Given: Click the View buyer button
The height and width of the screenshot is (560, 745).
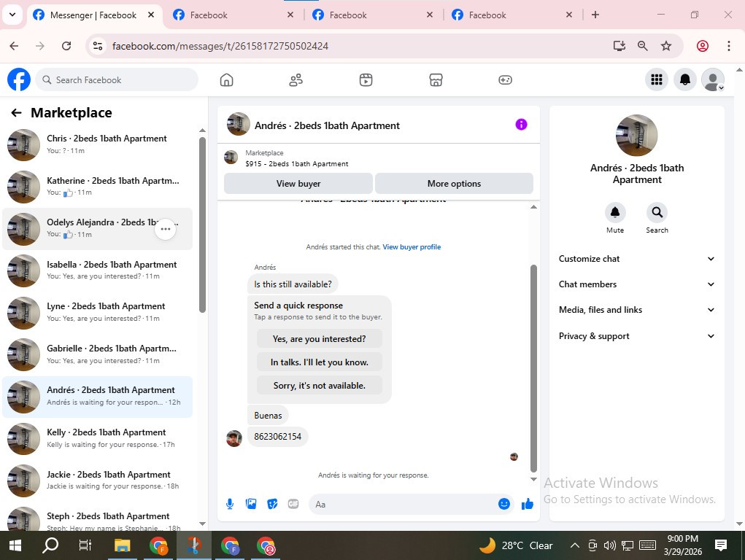Looking at the screenshot, I should coord(298,183).
